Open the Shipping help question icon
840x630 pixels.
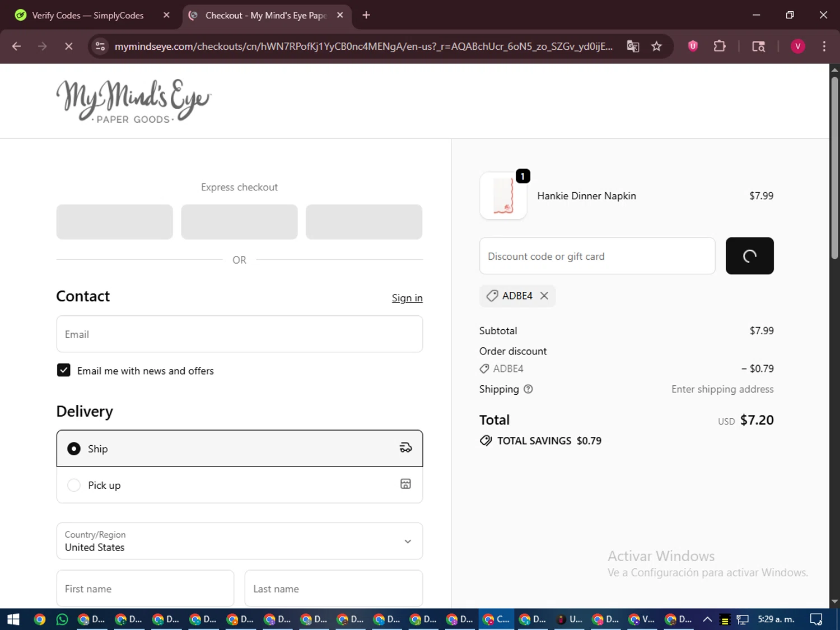pos(528,389)
